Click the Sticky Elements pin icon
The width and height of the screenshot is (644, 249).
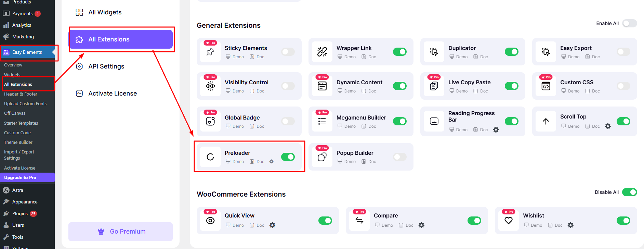click(210, 52)
